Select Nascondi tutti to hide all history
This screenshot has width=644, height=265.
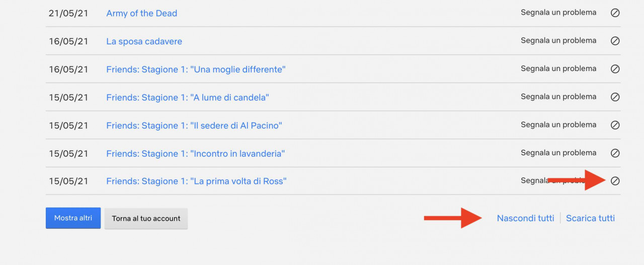point(525,218)
